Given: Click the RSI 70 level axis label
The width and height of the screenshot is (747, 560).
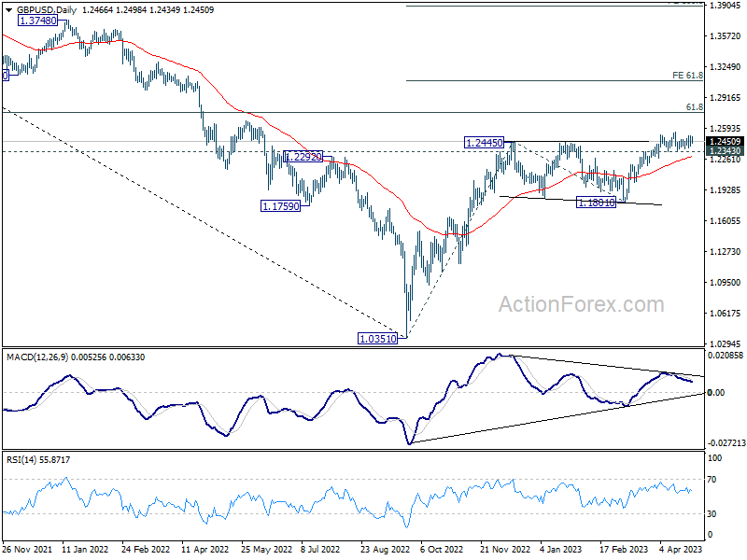Looking at the screenshot, I should [712, 480].
